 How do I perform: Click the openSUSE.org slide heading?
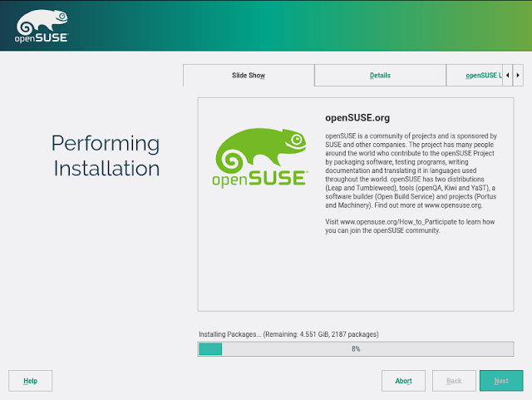pos(357,118)
